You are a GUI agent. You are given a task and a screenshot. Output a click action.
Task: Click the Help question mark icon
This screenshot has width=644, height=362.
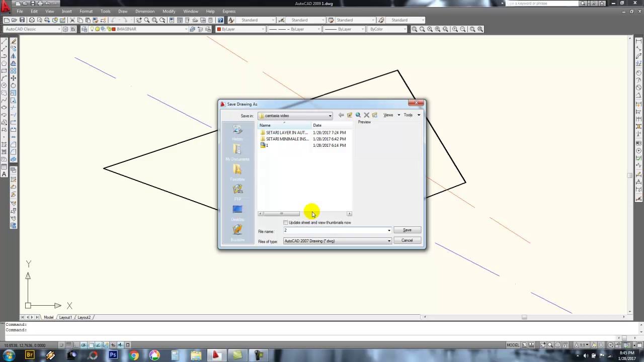(x=220, y=20)
